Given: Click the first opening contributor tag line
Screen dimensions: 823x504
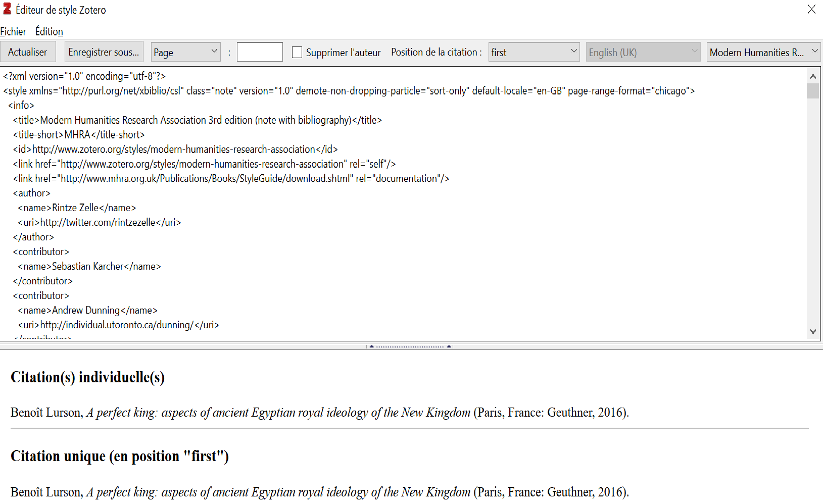Looking at the screenshot, I should [41, 252].
